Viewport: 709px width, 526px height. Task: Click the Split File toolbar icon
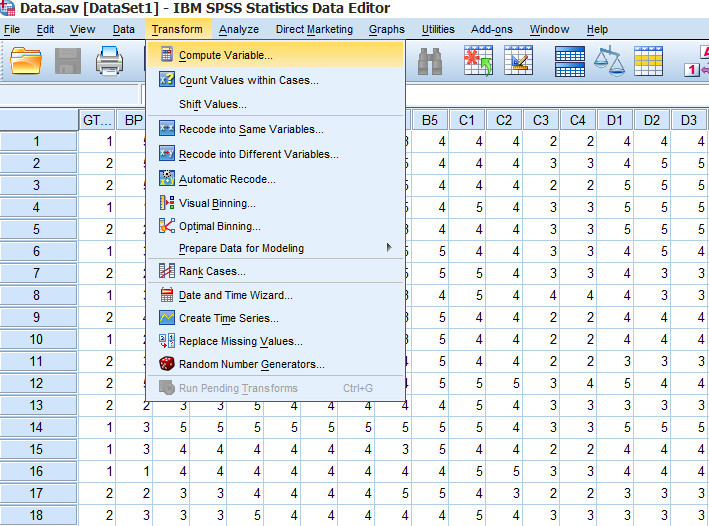point(570,61)
